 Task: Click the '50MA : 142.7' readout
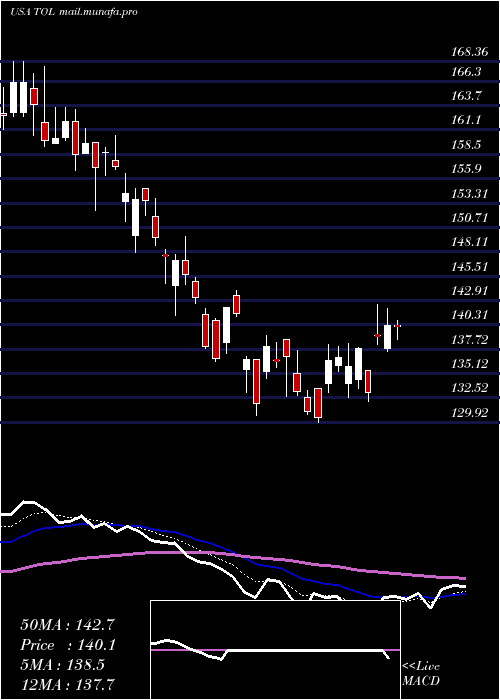coord(68,625)
